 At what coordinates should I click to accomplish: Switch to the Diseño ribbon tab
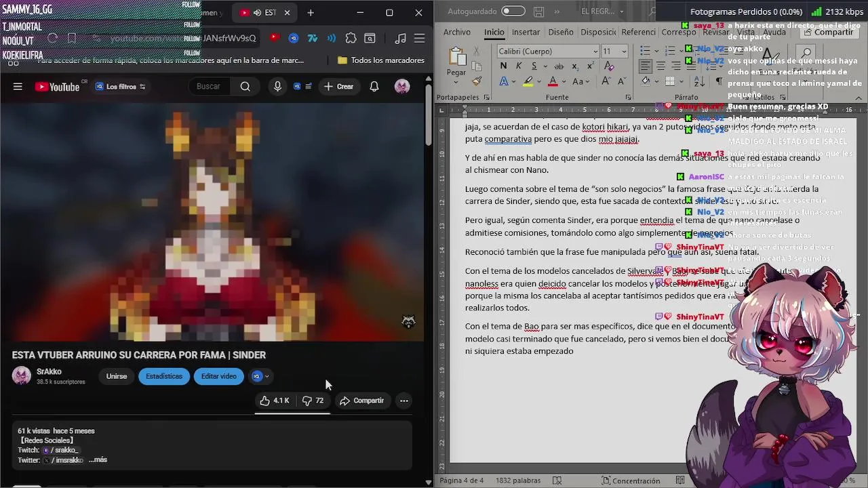click(x=561, y=32)
